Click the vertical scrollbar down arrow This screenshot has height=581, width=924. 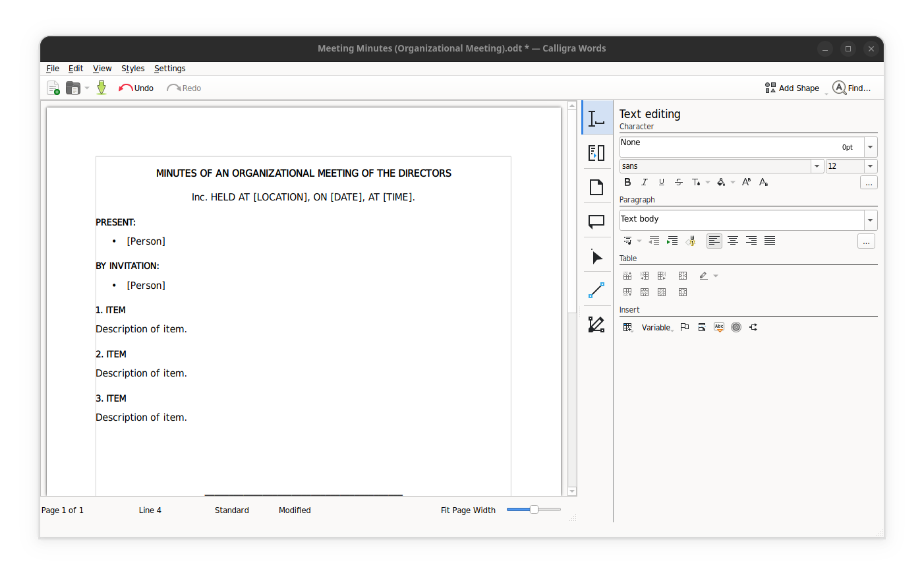coord(571,491)
